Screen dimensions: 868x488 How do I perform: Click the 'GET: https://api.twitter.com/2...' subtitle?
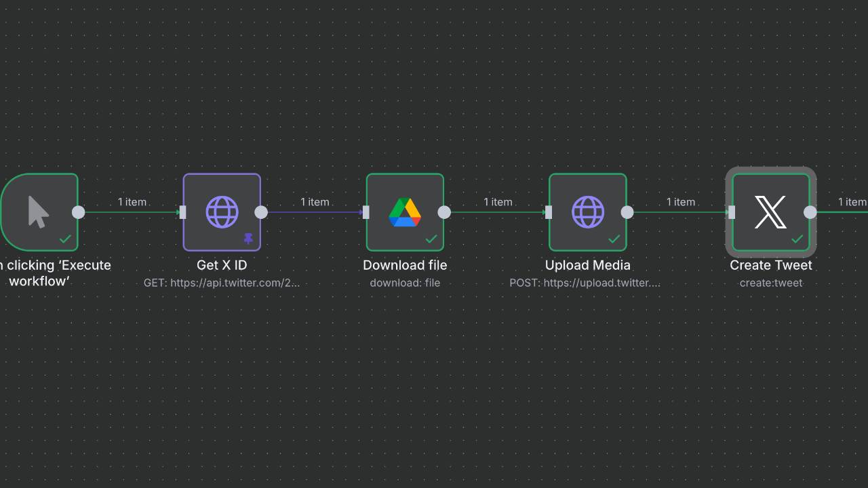click(222, 283)
